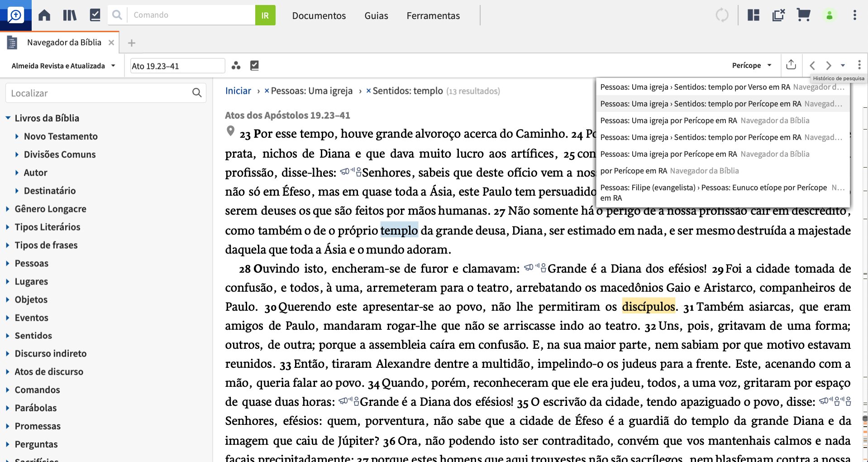This screenshot has width=868, height=462.
Task: Open the Documentos menu
Action: click(319, 15)
